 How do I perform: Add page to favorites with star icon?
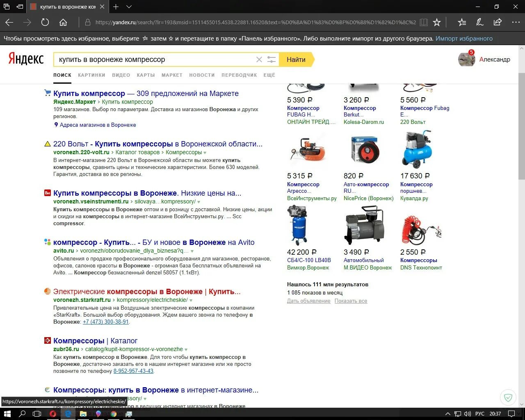(x=437, y=22)
